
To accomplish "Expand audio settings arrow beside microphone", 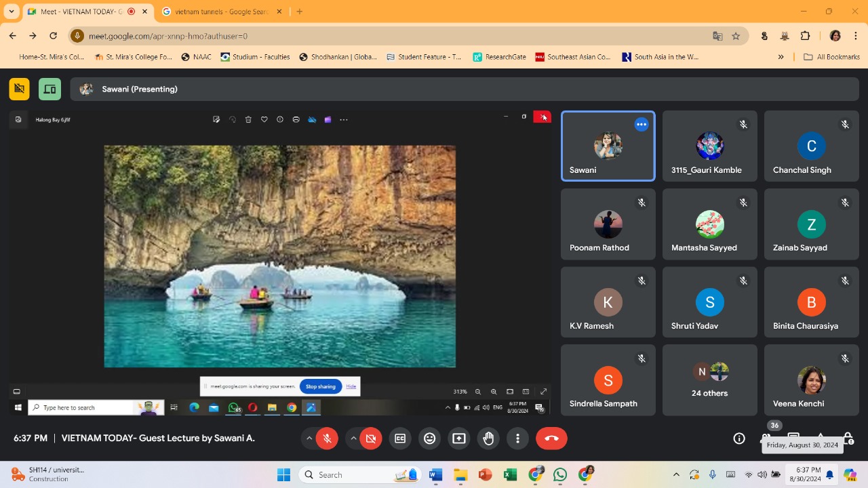I will click(x=309, y=439).
